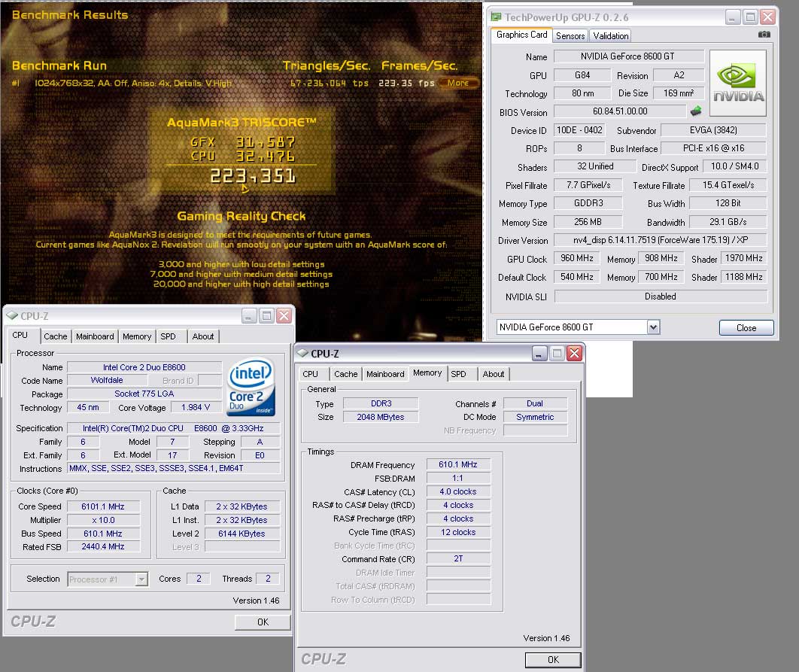This screenshot has height=672, width=799.
Task: Open the Memory tab in left CPU-Z
Action: [x=137, y=336]
